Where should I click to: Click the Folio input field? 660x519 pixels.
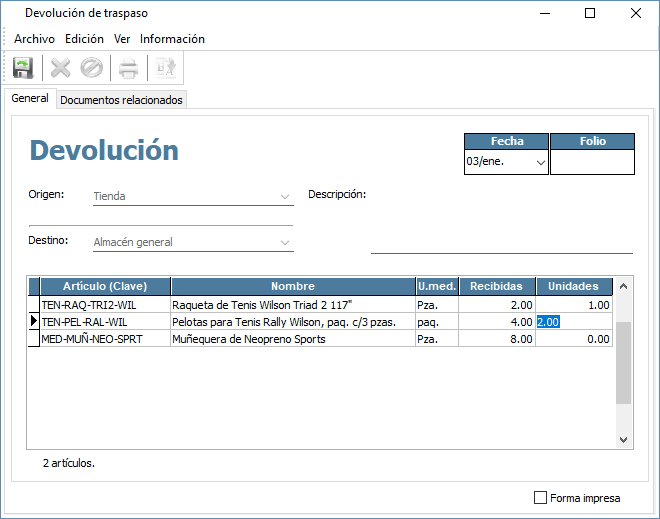[592, 162]
